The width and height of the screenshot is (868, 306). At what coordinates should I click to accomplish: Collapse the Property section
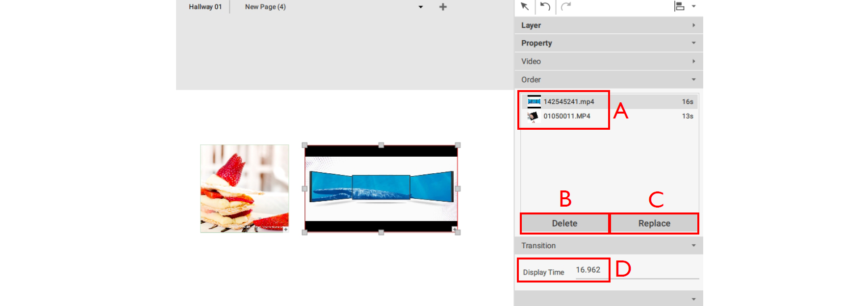[693, 43]
